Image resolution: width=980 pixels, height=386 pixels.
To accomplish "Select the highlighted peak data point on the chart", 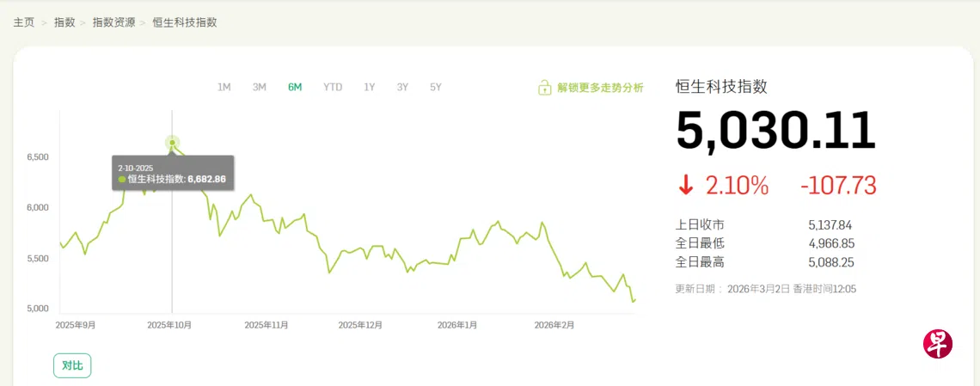I will [x=172, y=143].
